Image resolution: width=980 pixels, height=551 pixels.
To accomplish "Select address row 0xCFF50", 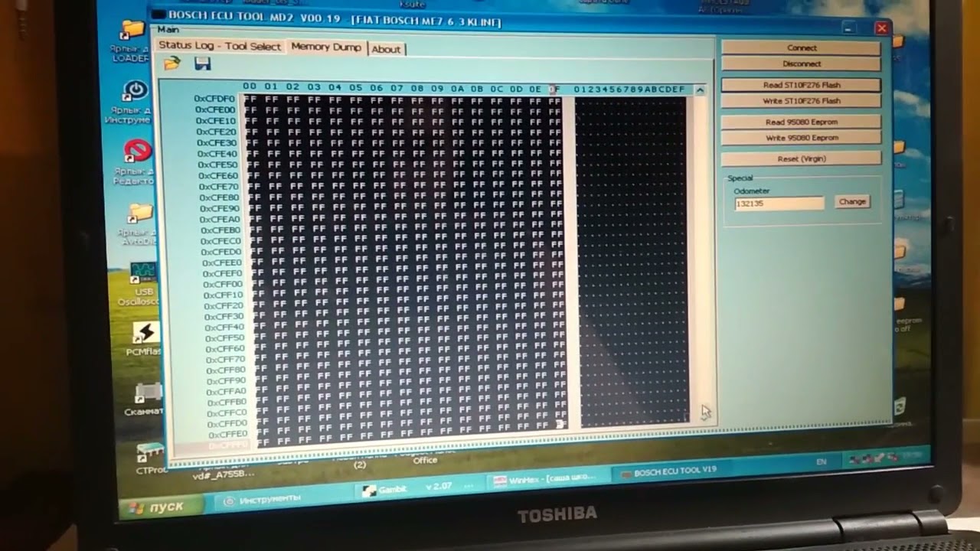I will pos(225,337).
